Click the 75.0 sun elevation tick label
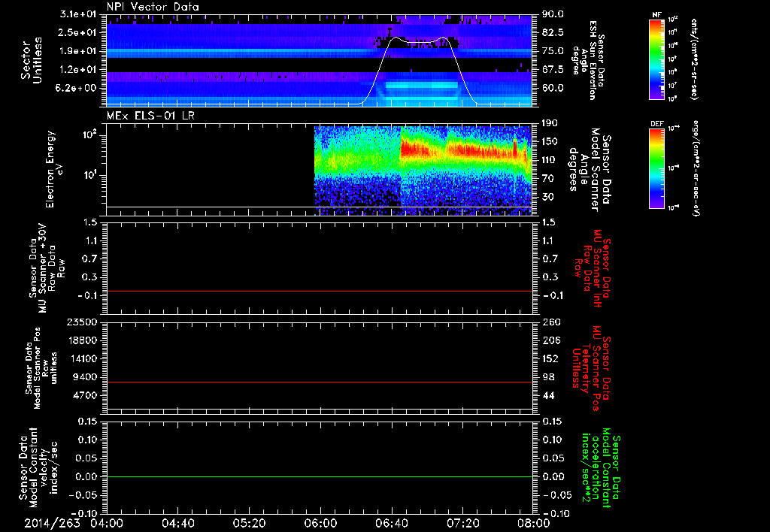The height and width of the screenshot is (532, 770). click(x=553, y=51)
